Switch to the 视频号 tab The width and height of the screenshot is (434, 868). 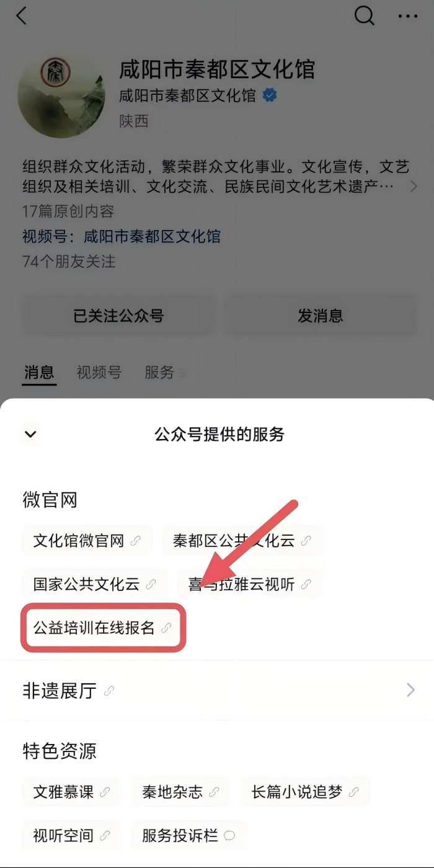coord(99,373)
